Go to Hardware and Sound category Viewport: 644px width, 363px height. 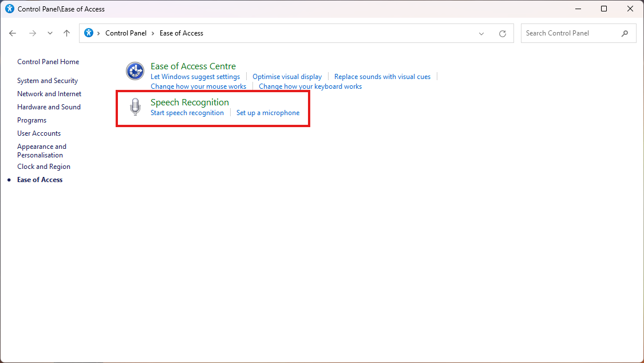click(49, 107)
